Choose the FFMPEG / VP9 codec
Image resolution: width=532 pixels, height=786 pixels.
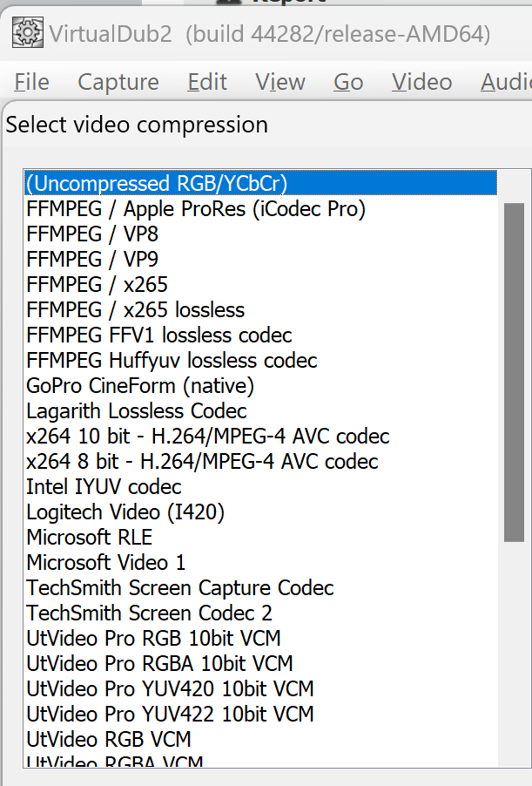(x=92, y=260)
